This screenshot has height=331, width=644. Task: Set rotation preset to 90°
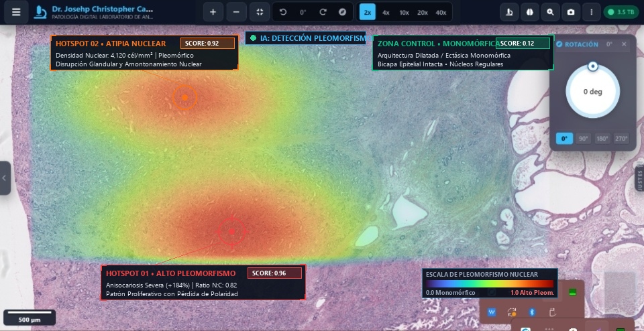pos(583,139)
